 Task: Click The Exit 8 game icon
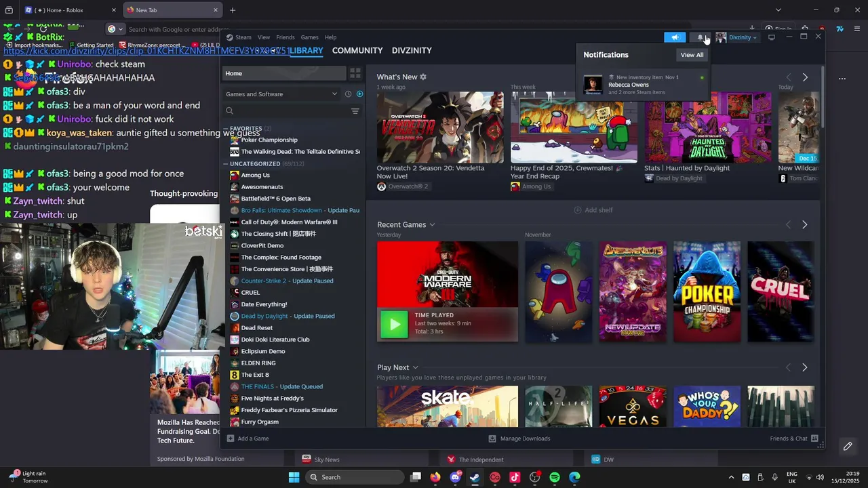tap(235, 375)
